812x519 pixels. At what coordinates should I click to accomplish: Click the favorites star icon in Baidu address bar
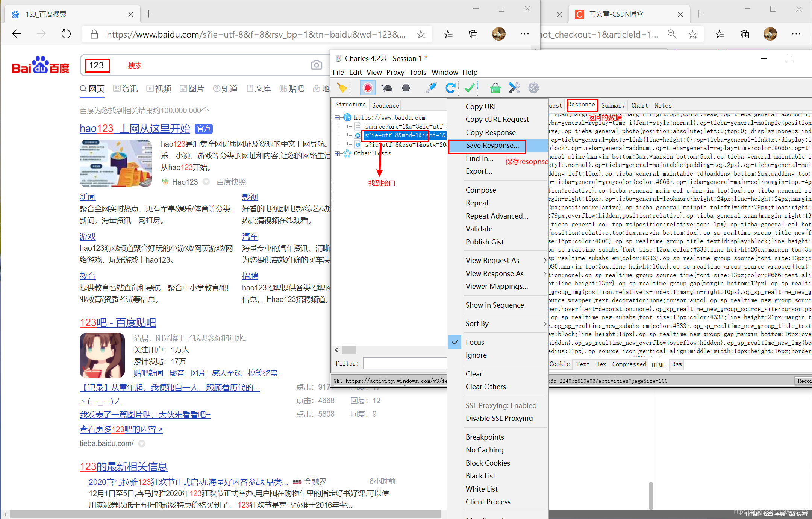(421, 35)
